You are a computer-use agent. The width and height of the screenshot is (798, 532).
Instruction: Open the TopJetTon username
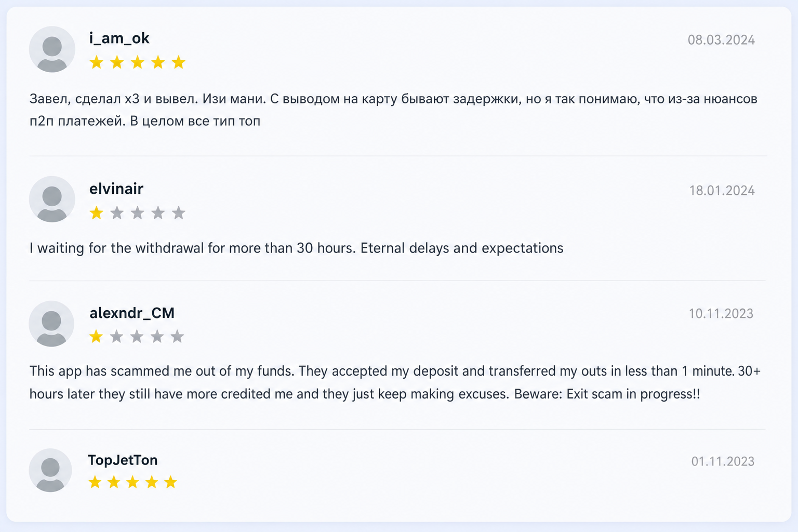(x=123, y=460)
